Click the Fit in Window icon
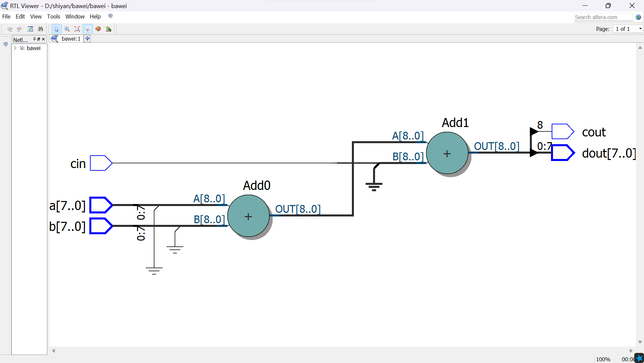Image resolution: width=644 pixels, height=363 pixels. point(77,29)
